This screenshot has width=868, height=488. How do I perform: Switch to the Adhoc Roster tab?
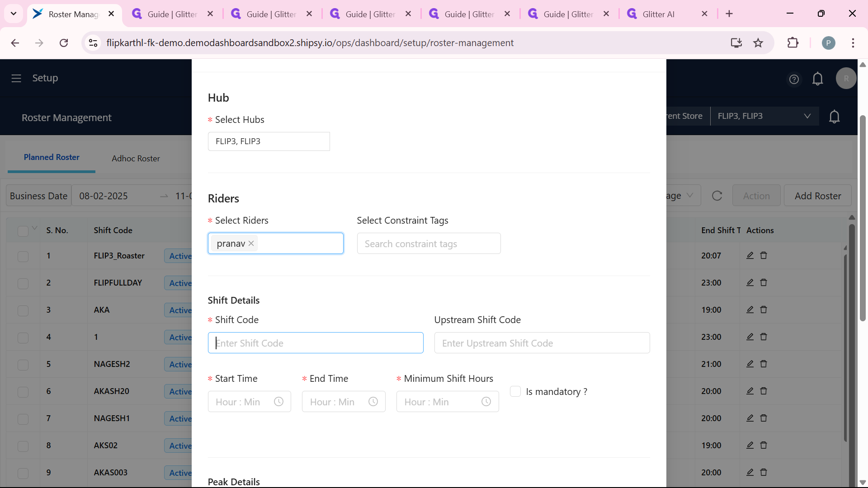click(136, 159)
